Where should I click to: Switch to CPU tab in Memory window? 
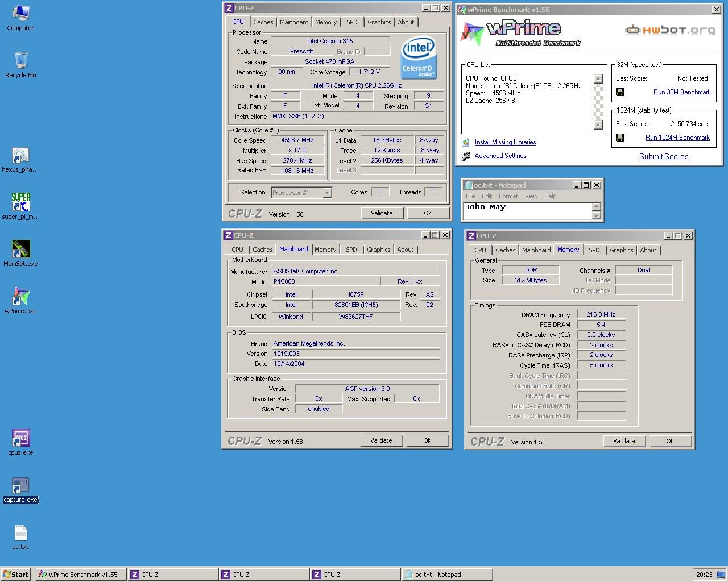(x=480, y=250)
